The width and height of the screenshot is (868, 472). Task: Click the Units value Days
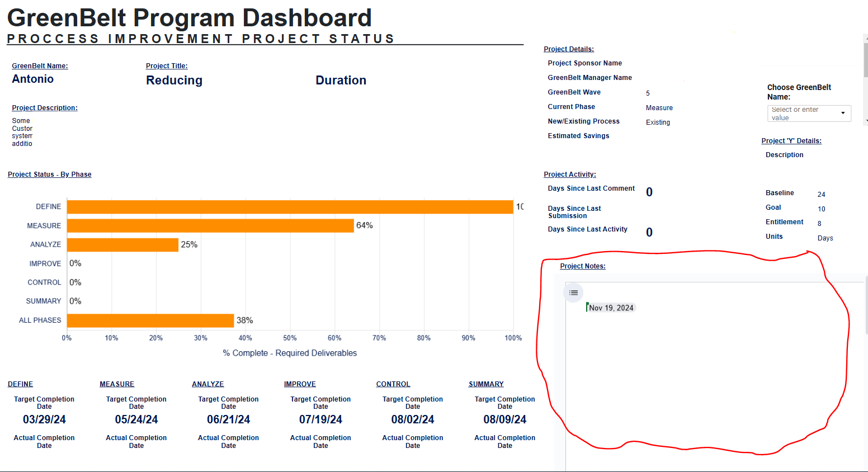[x=825, y=238]
